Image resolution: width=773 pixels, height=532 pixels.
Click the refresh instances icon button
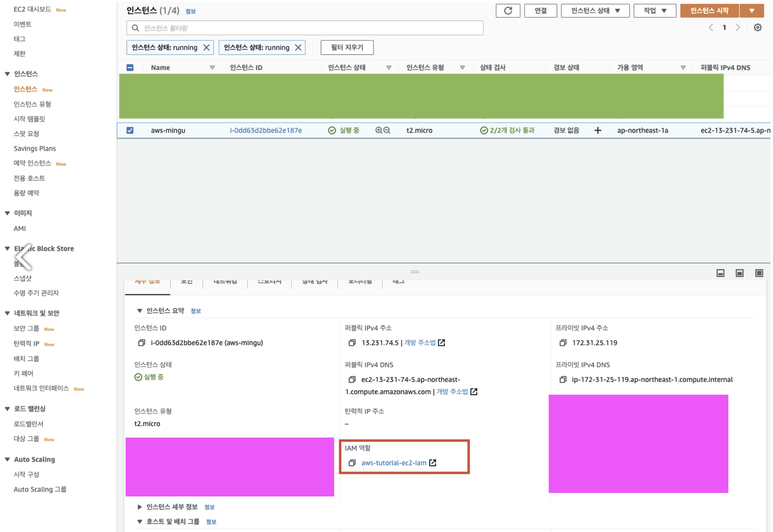(508, 10)
